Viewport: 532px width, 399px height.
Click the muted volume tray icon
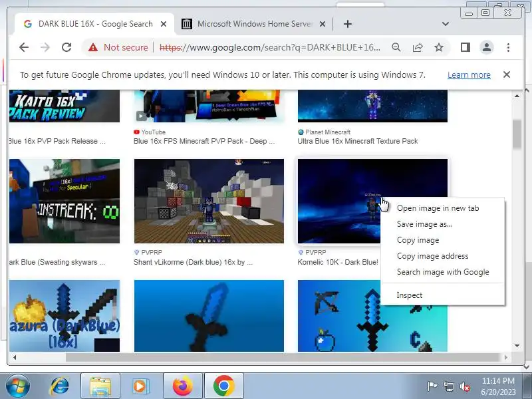click(464, 386)
